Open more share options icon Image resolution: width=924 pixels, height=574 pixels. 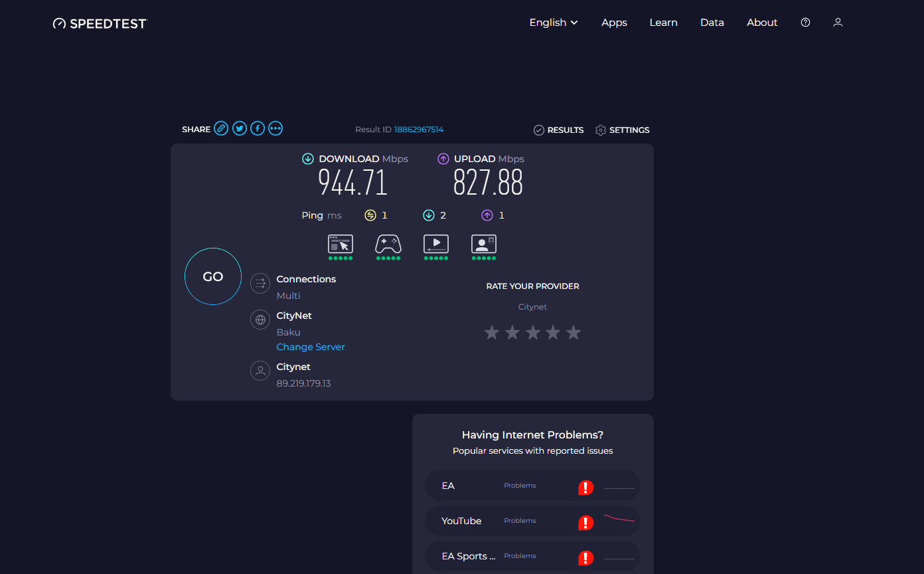click(275, 129)
